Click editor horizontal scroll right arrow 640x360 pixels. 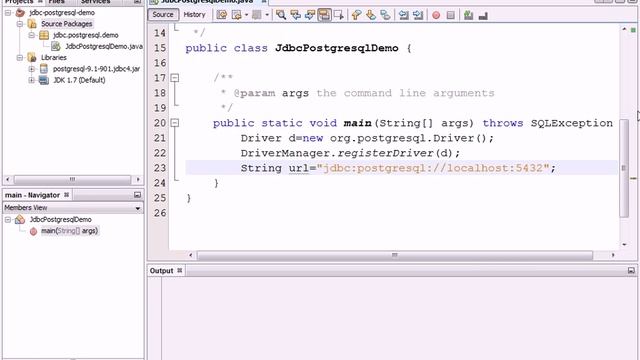[613, 255]
